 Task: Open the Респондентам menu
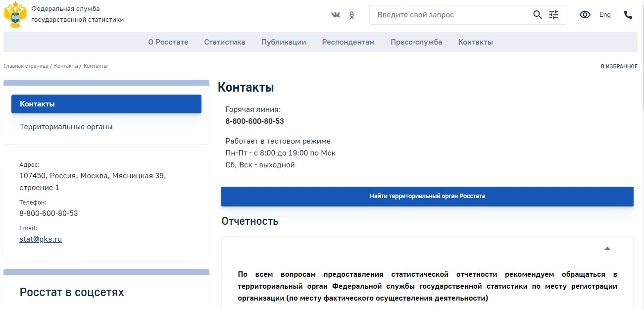(x=348, y=42)
